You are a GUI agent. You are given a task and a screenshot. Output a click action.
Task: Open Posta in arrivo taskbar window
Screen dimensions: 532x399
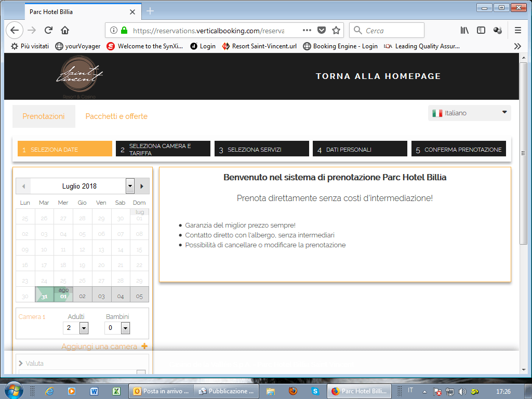(161, 391)
